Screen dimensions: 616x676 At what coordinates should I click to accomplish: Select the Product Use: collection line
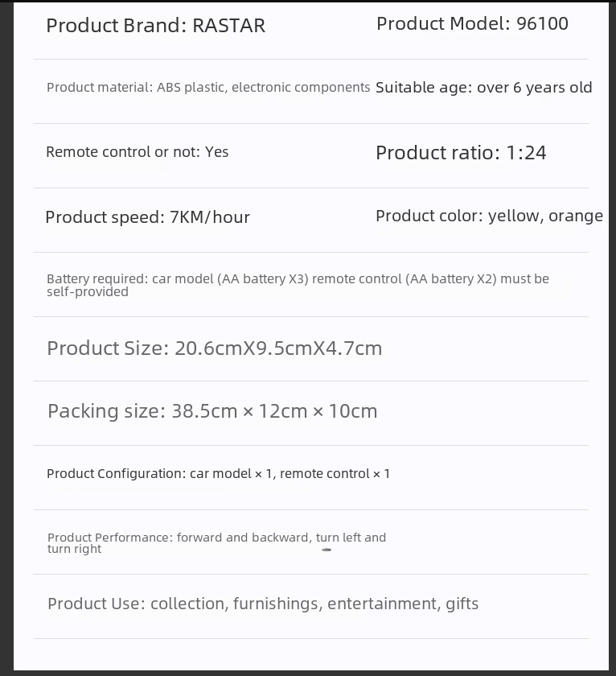click(x=262, y=604)
